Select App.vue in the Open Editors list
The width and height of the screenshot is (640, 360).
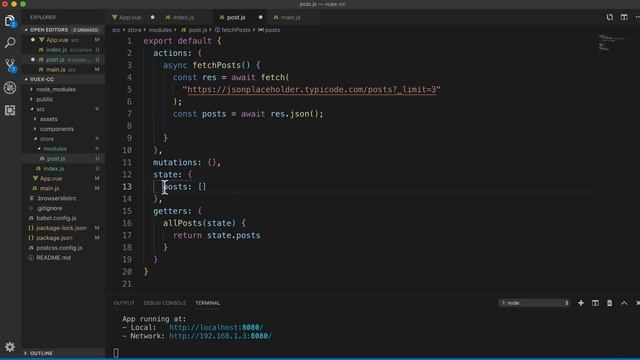[x=57, y=40]
